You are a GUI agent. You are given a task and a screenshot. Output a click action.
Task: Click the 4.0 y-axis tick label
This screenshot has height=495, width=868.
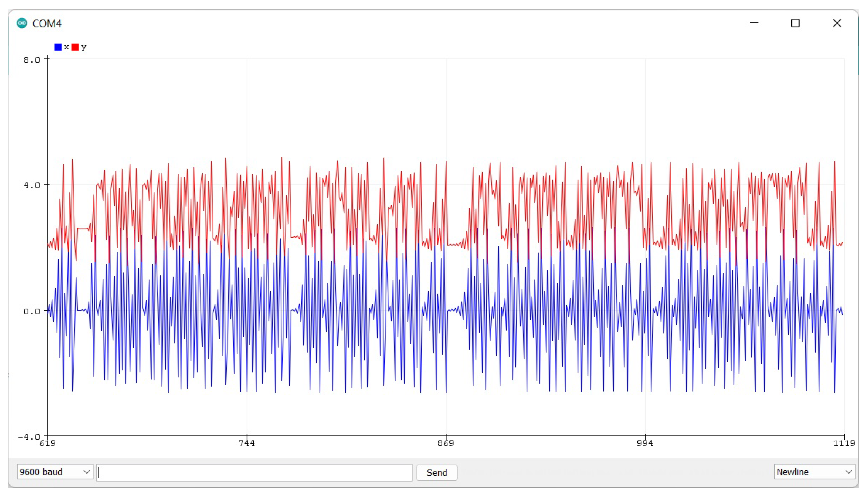31,185
